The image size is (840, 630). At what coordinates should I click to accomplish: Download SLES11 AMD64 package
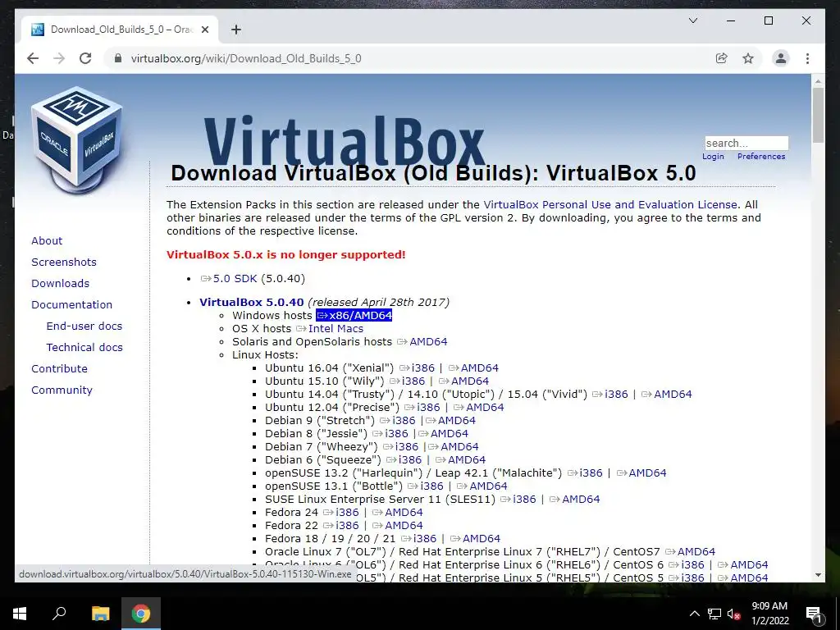[x=575, y=500]
